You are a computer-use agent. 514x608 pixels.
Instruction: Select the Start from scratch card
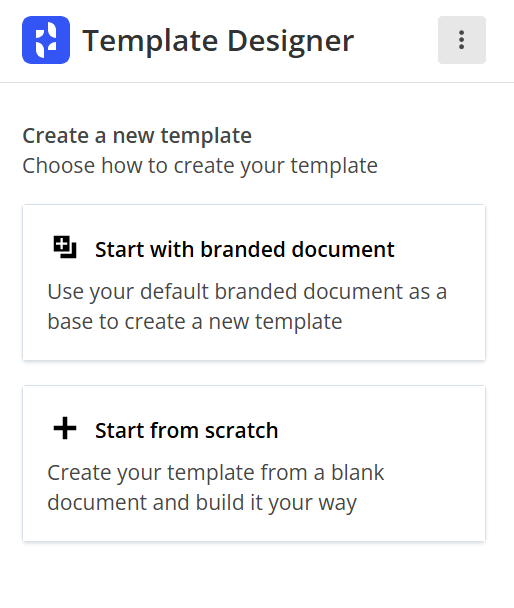(x=254, y=463)
